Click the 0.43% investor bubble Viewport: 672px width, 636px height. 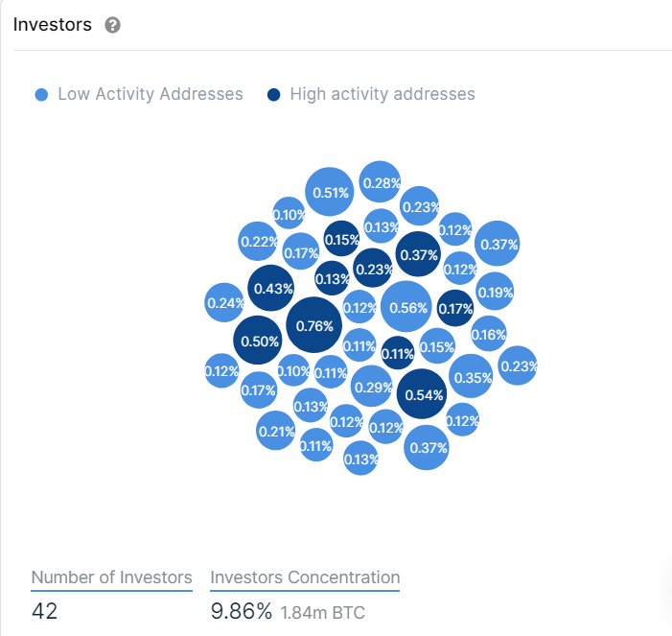[272, 288]
